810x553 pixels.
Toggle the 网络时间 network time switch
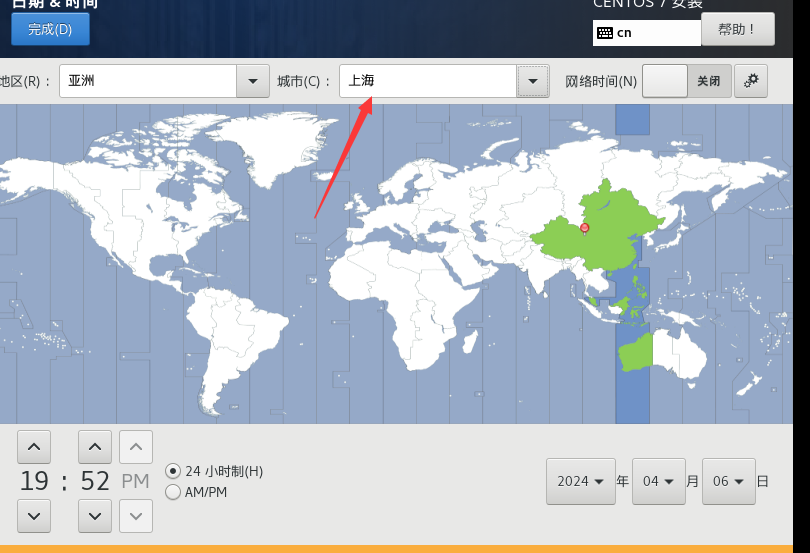(x=687, y=81)
